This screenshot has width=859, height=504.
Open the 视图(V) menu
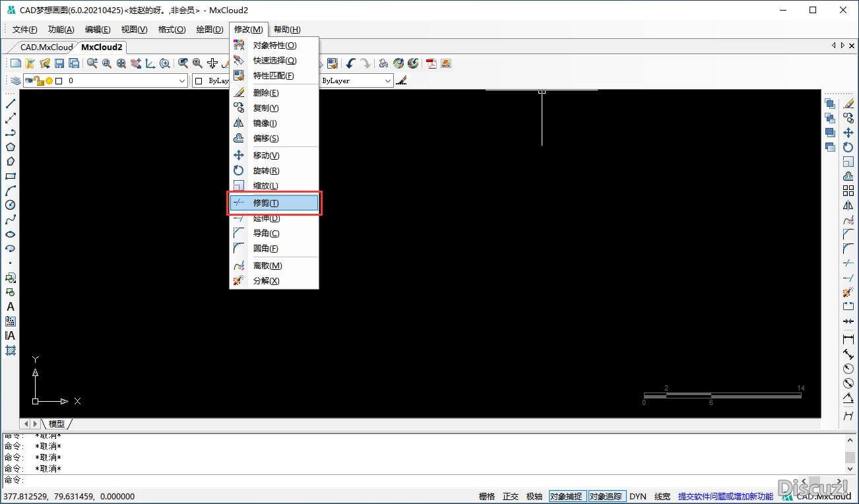coord(135,30)
